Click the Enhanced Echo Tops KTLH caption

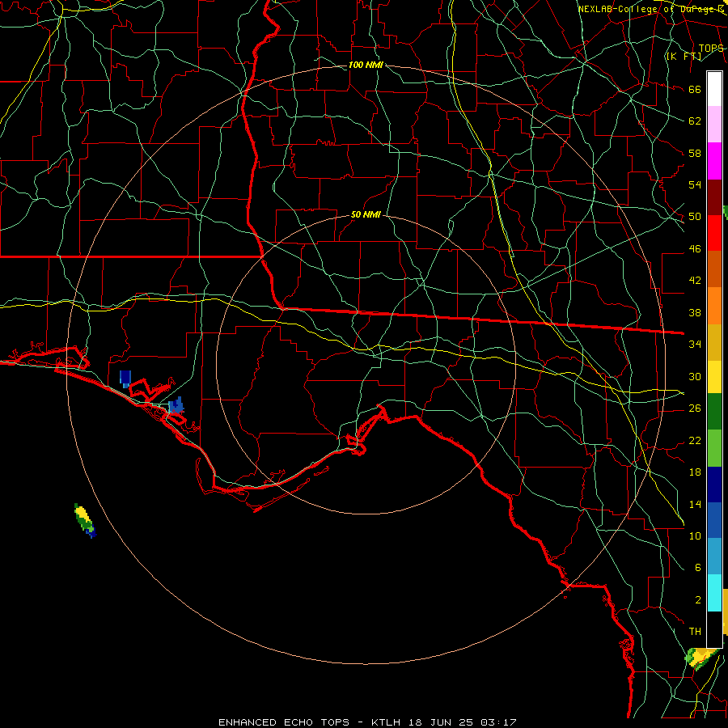click(367, 722)
